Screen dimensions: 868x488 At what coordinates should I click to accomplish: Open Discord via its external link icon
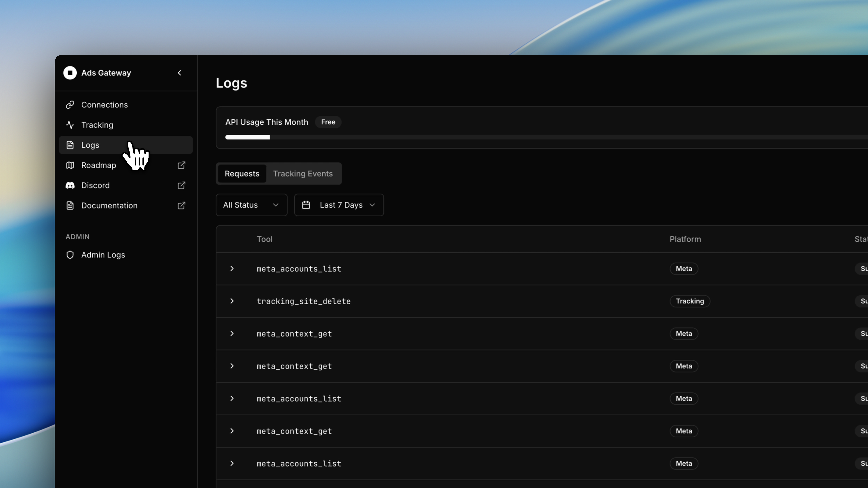181,185
